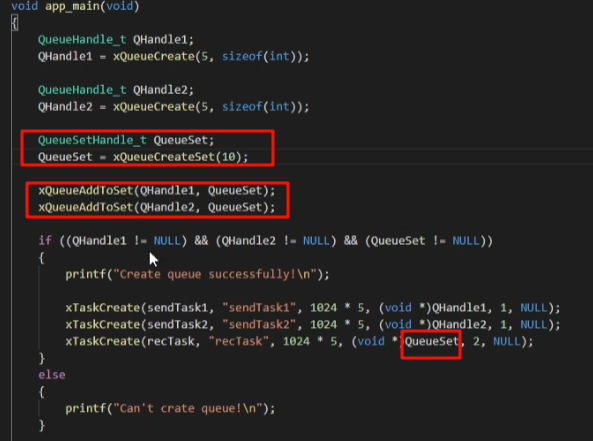Image resolution: width=593 pixels, height=441 pixels.
Task: Click the app_main function name
Action: click(73, 6)
